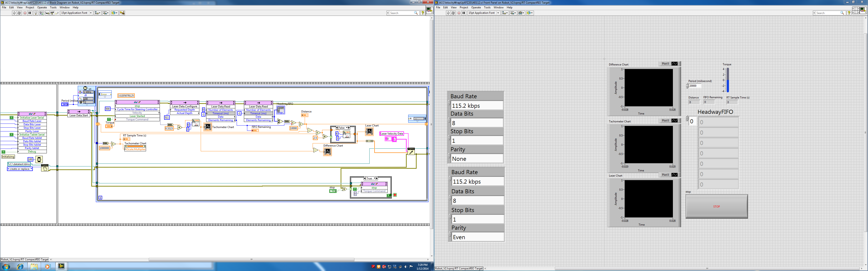Click Tachometer Chart Plot 0 legend
The height and width of the screenshot is (271, 868).
(x=670, y=121)
